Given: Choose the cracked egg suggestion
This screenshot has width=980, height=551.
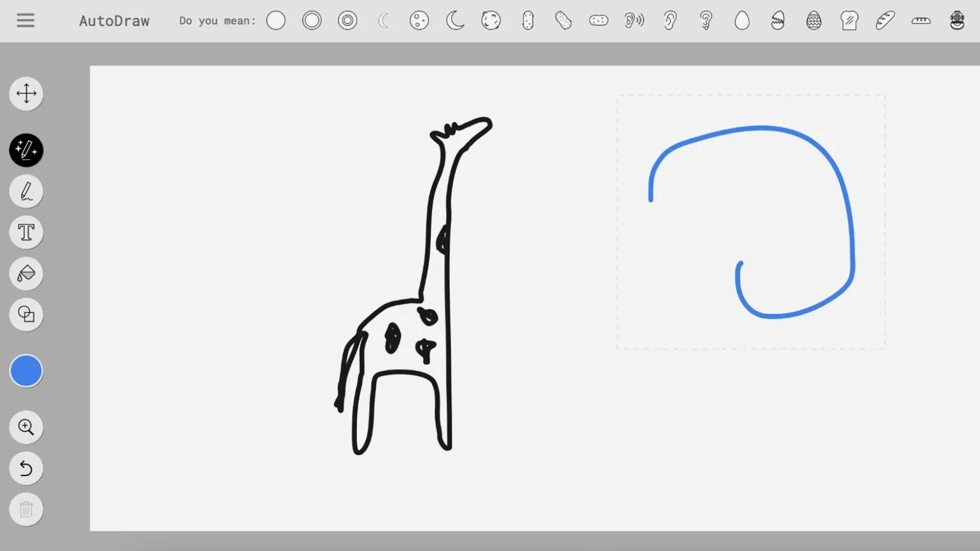Looking at the screenshot, I should coord(778,21).
